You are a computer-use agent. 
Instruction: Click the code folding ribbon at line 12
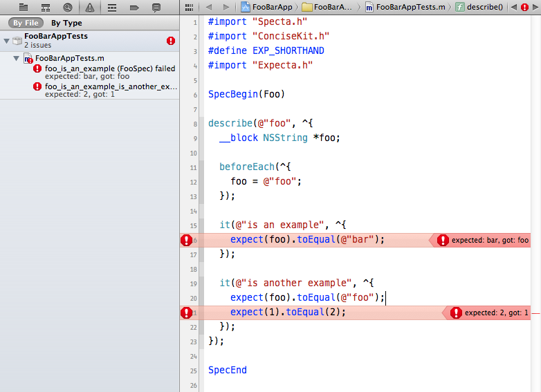click(x=201, y=182)
